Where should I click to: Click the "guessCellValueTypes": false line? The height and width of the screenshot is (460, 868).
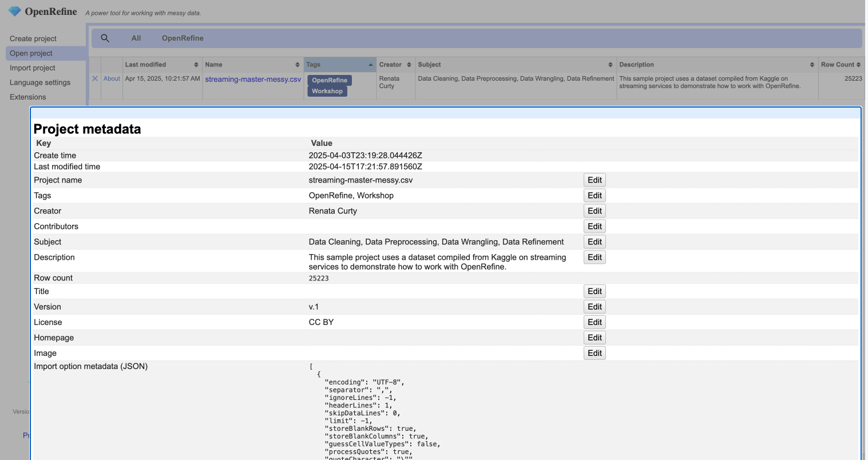point(382,444)
